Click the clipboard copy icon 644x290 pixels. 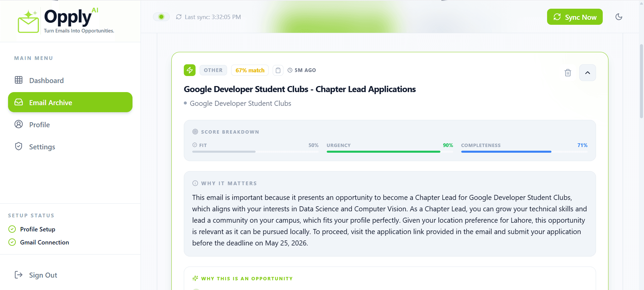[278, 70]
